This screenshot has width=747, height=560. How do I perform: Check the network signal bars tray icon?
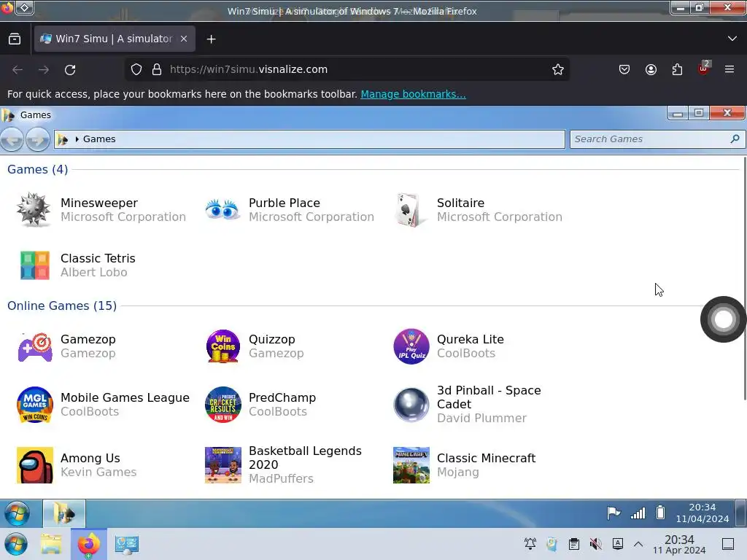[x=638, y=513]
